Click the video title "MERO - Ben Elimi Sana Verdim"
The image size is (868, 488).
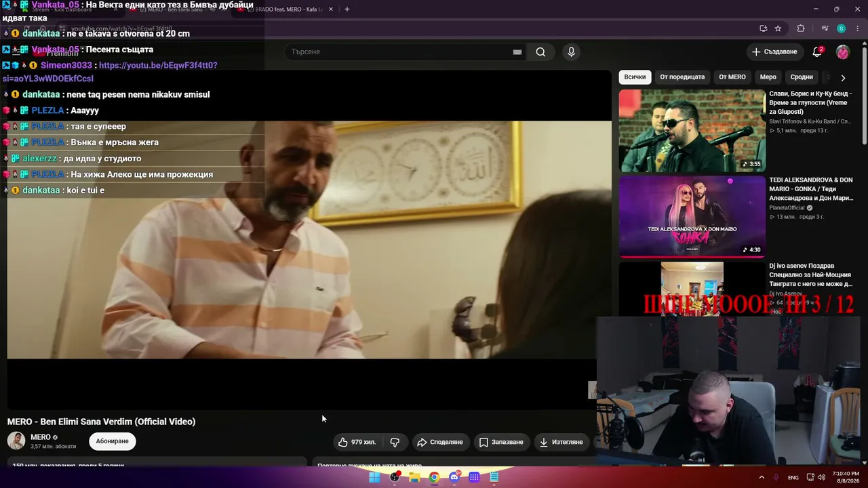(x=101, y=422)
